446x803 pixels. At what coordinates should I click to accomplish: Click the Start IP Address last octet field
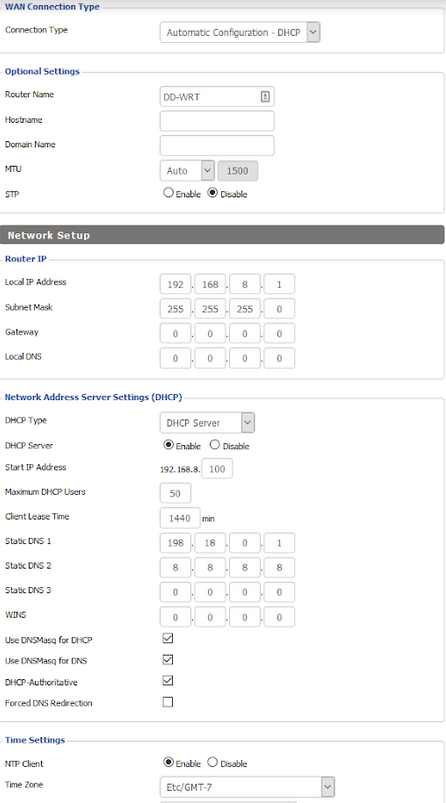(x=217, y=469)
